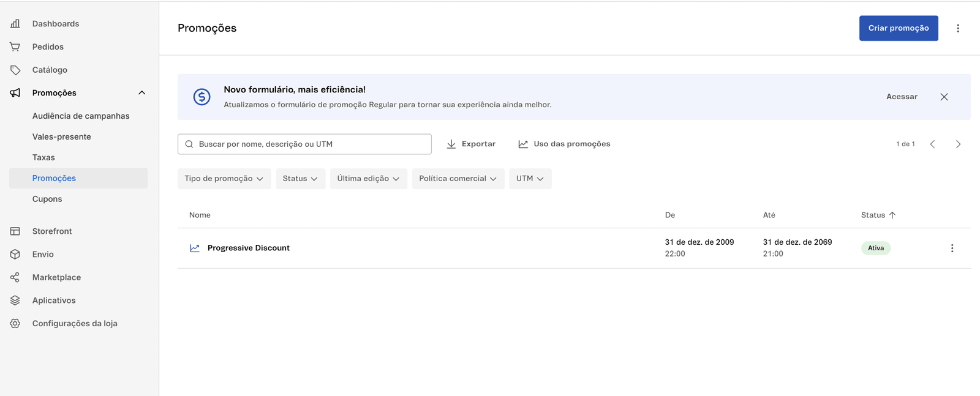Open the Catálogo menu item
Viewport: 980px width, 396px height.
pos(50,70)
